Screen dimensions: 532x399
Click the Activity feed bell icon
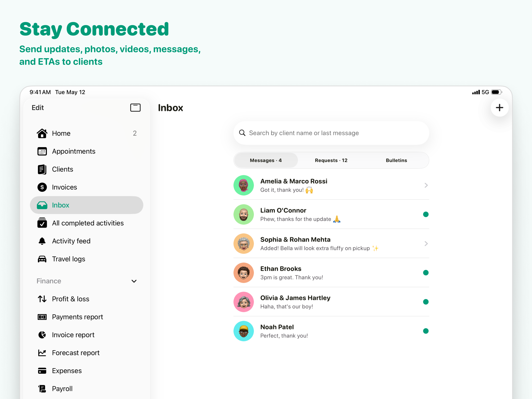(42, 241)
